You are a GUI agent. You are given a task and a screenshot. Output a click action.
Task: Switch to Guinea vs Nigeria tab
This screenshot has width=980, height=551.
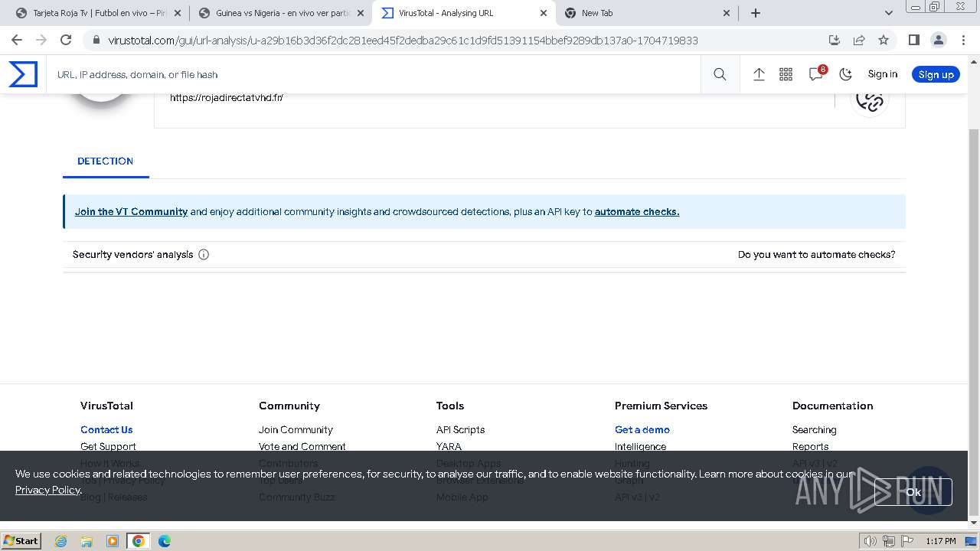tap(279, 13)
